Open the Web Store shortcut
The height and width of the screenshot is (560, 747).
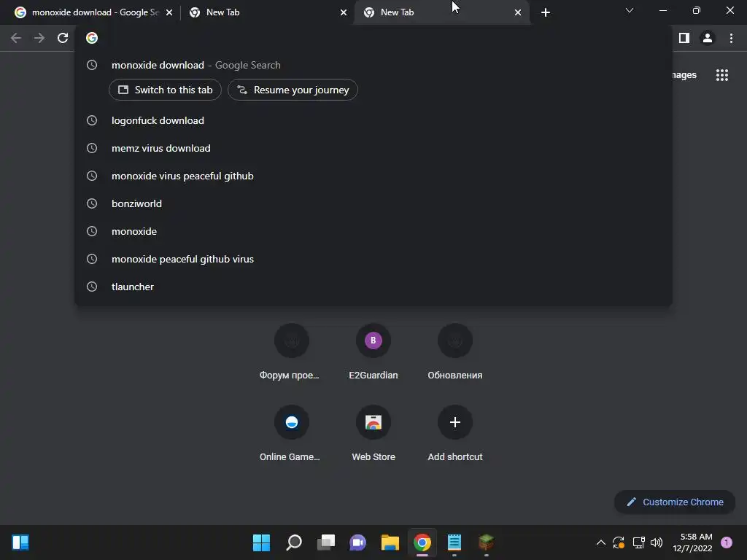tap(373, 433)
